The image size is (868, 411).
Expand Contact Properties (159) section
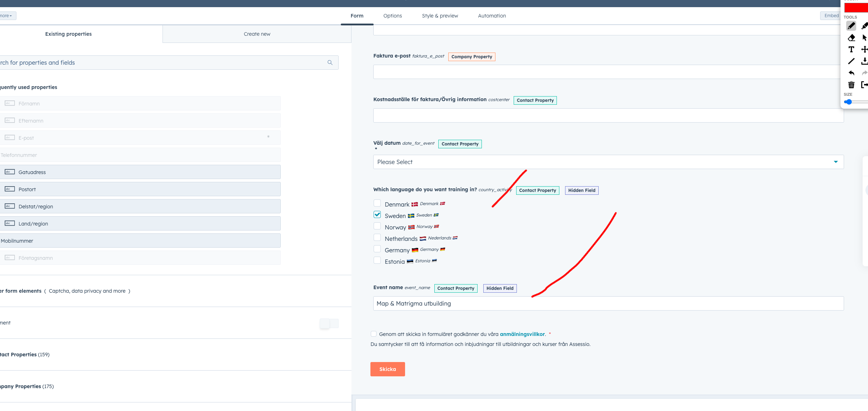[x=25, y=355]
